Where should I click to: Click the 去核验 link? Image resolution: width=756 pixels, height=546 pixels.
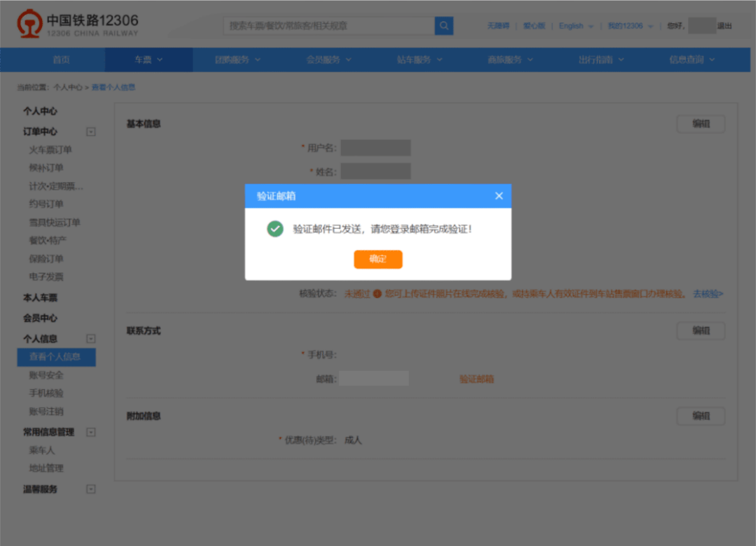pyautogui.click(x=708, y=294)
